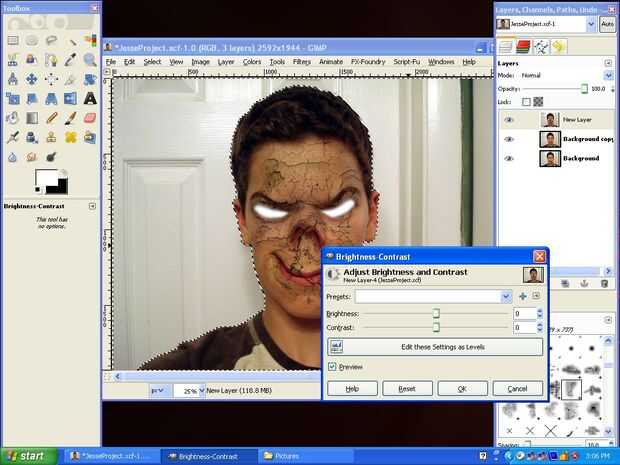Click the Brightness value spinner arrows

tap(540, 314)
